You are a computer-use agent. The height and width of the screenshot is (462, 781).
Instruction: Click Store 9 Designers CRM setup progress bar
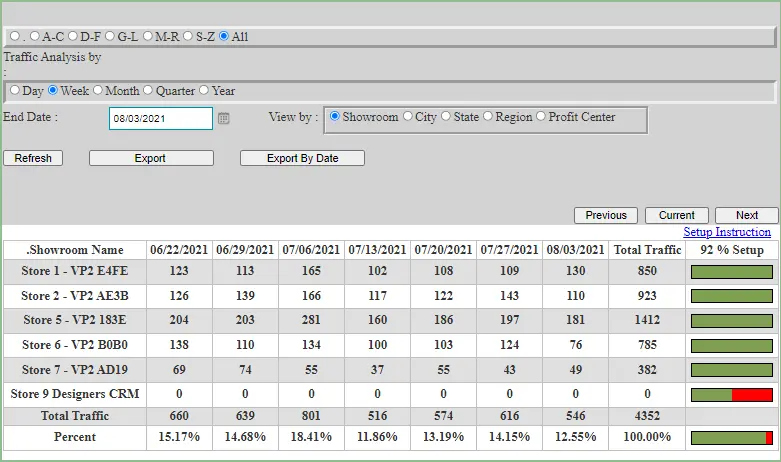tap(732, 395)
